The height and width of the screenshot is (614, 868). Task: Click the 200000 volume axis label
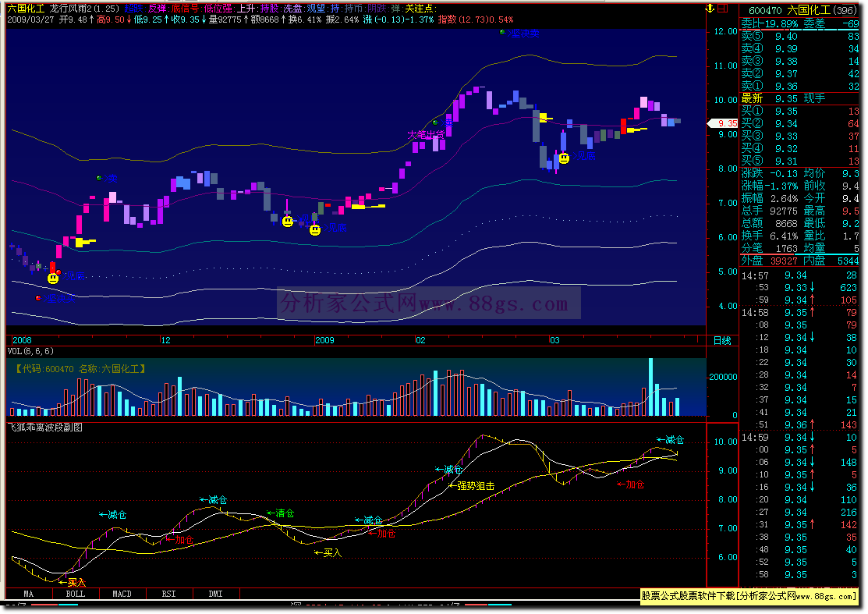click(x=723, y=377)
